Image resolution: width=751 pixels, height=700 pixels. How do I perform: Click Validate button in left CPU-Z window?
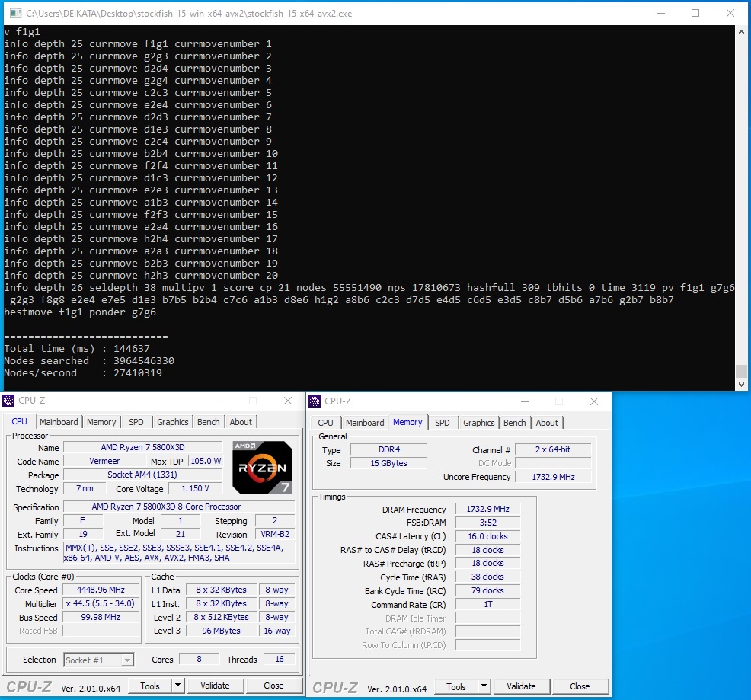(215, 686)
